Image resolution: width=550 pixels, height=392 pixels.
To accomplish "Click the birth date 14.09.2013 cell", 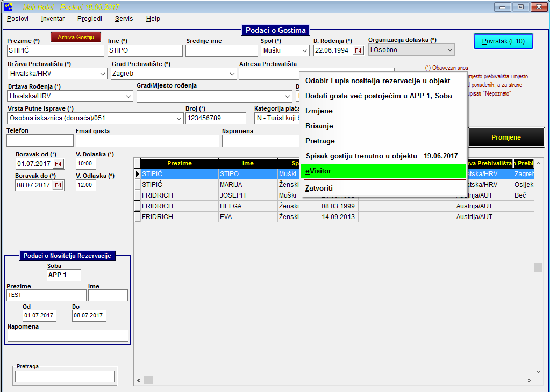I will (338, 217).
